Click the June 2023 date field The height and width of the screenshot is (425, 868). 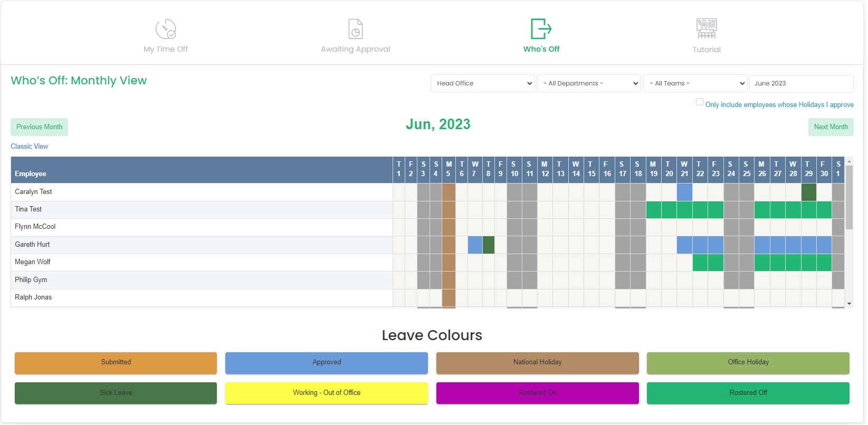(x=800, y=83)
